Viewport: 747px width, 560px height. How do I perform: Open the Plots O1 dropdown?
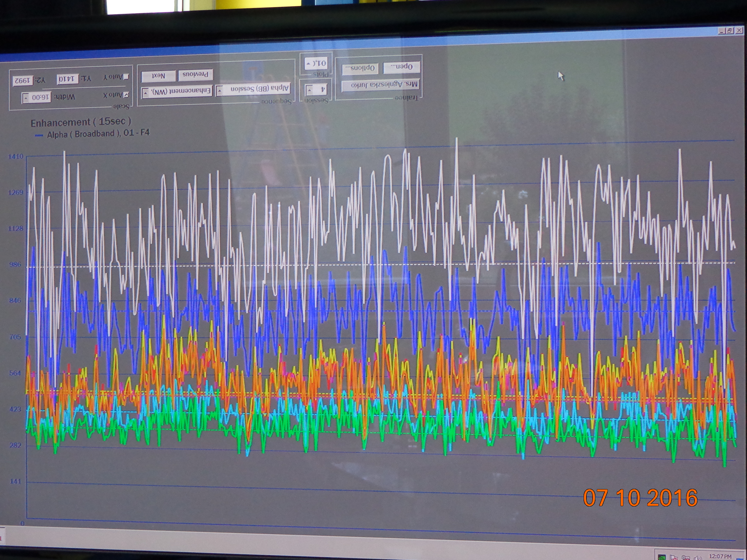pyautogui.click(x=308, y=63)
